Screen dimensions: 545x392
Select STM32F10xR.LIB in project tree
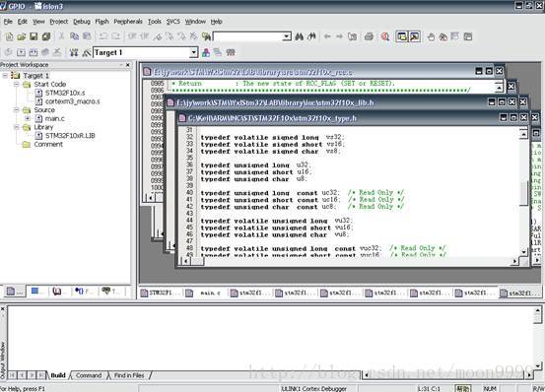[70, 135]
